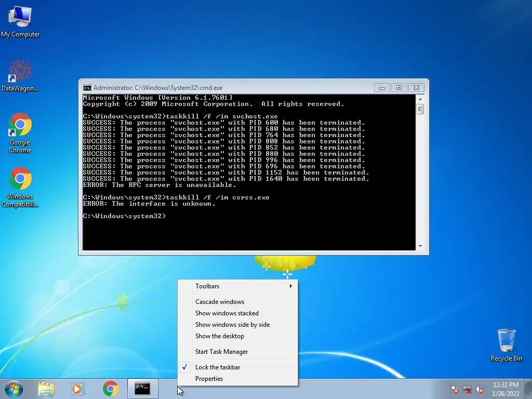Open the Recycle Bin desktop icon
Screen dimensions: 532x399
point(506,345)
